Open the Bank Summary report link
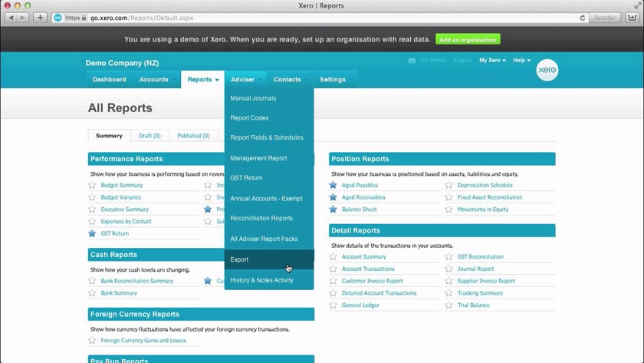 pos(119,293)
